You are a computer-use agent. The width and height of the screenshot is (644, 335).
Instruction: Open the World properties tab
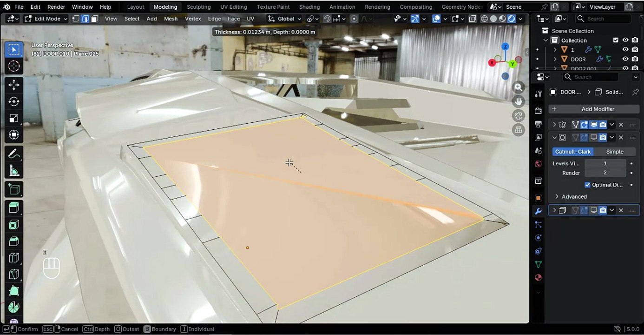pyautogui.click(x=538, y=164)
